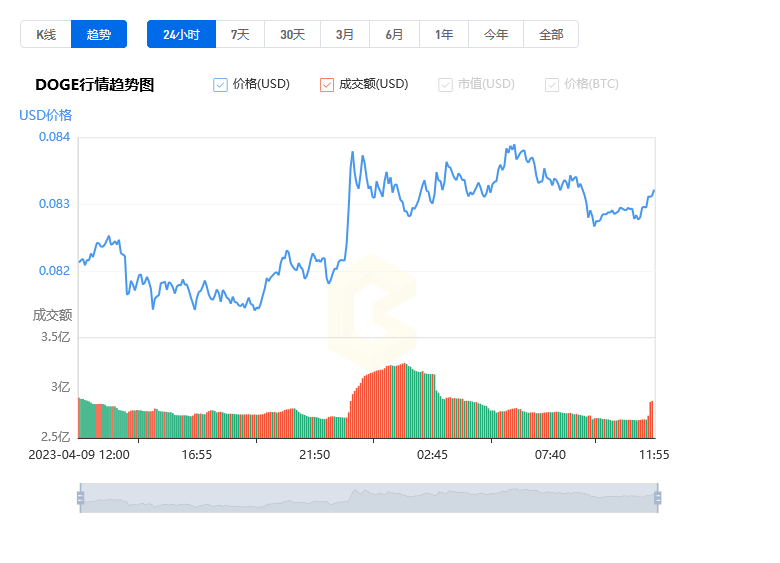Click the price line peak near 0.084
The width and height of the screenshot is (780, 563).
pos(513,146)
